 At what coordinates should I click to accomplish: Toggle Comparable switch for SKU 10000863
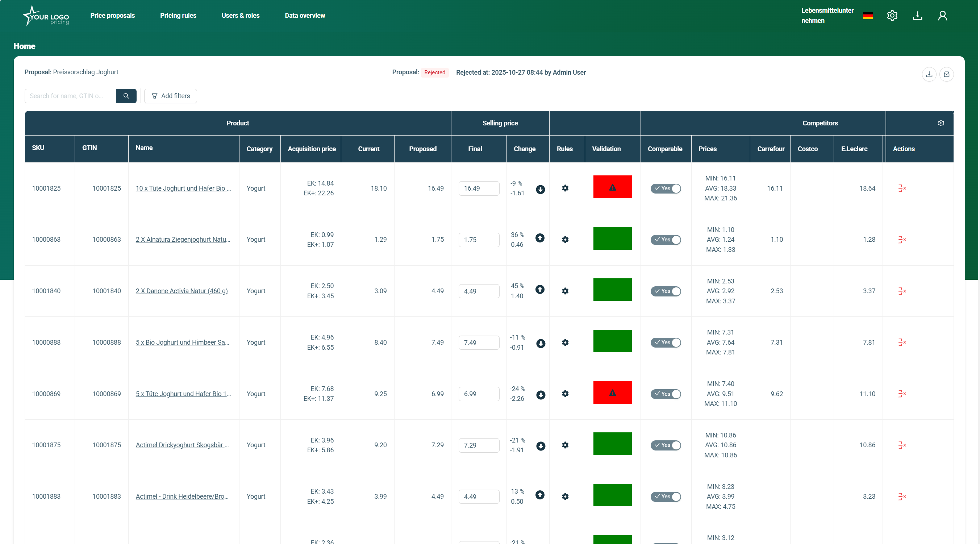(666, 240)
